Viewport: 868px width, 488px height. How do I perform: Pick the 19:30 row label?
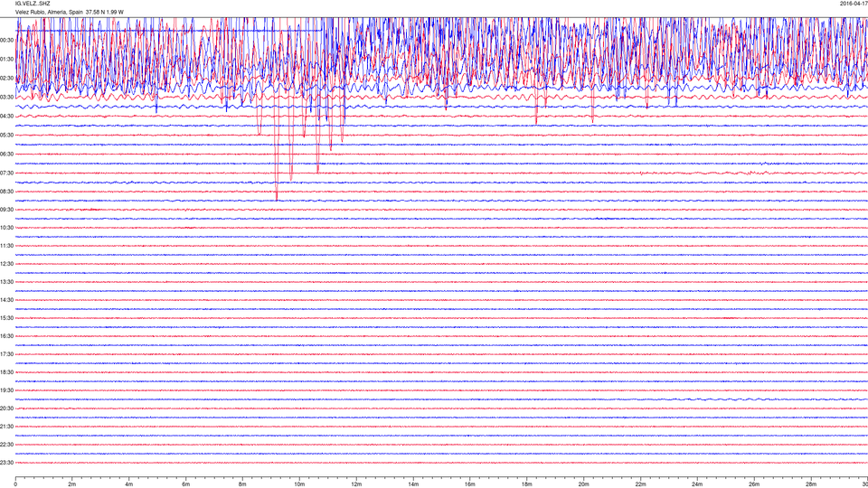click(6, 390)
